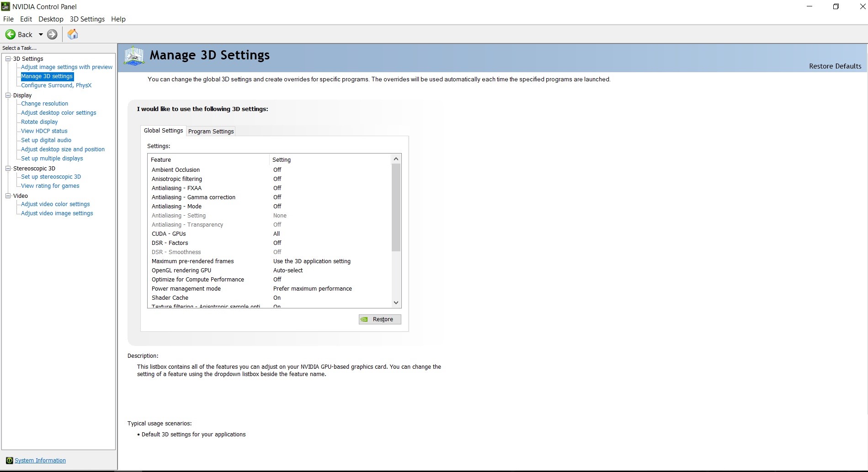Click Restore Defaults in the header

pyautogui.click(x=835, y=66)
